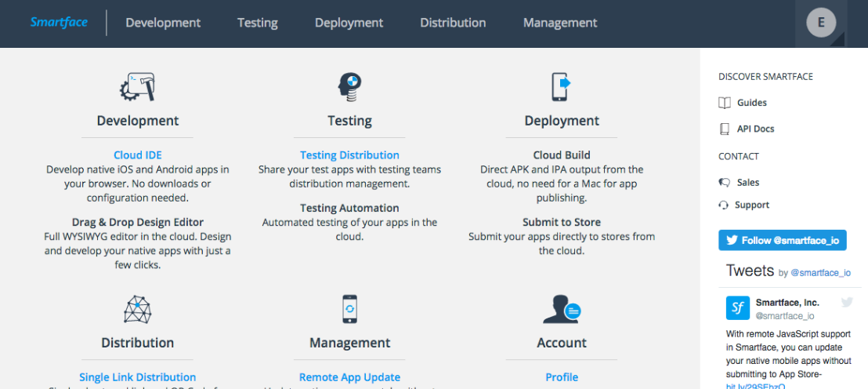Open the user avatar E menu

tap(821, 23)
